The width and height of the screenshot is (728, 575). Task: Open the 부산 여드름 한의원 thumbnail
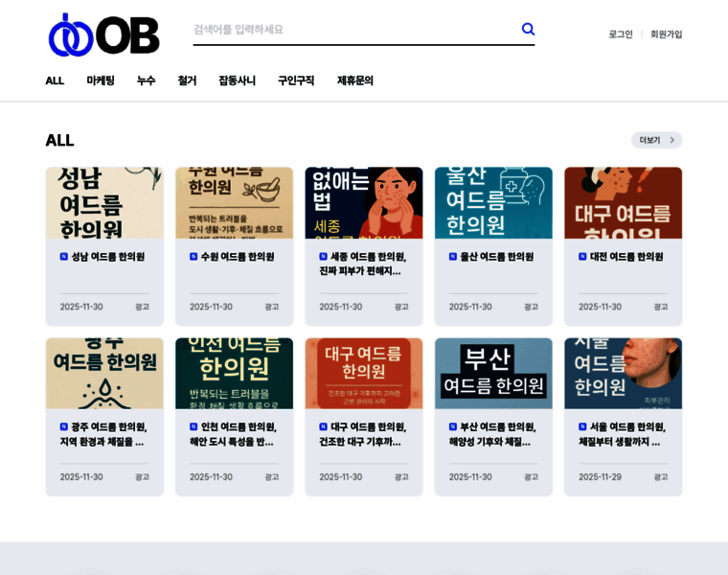tap(493, 374)
